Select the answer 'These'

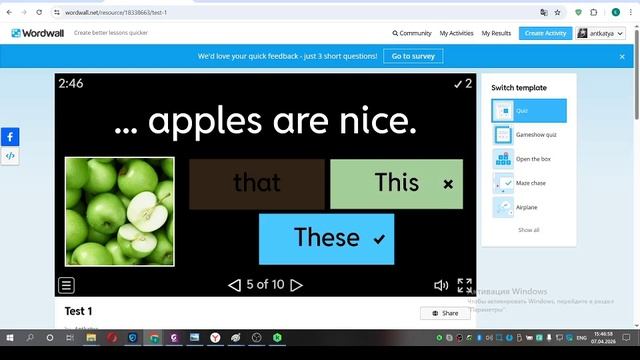327,239
